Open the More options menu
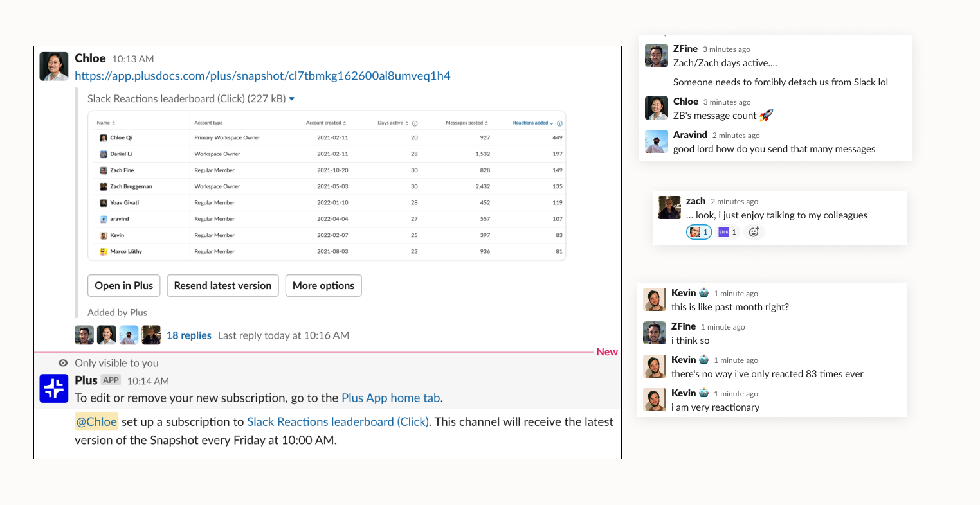 coord(323,286)
